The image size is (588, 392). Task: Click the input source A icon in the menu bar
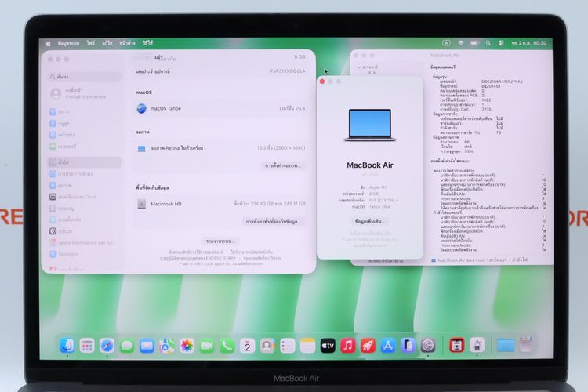point(446,43)
